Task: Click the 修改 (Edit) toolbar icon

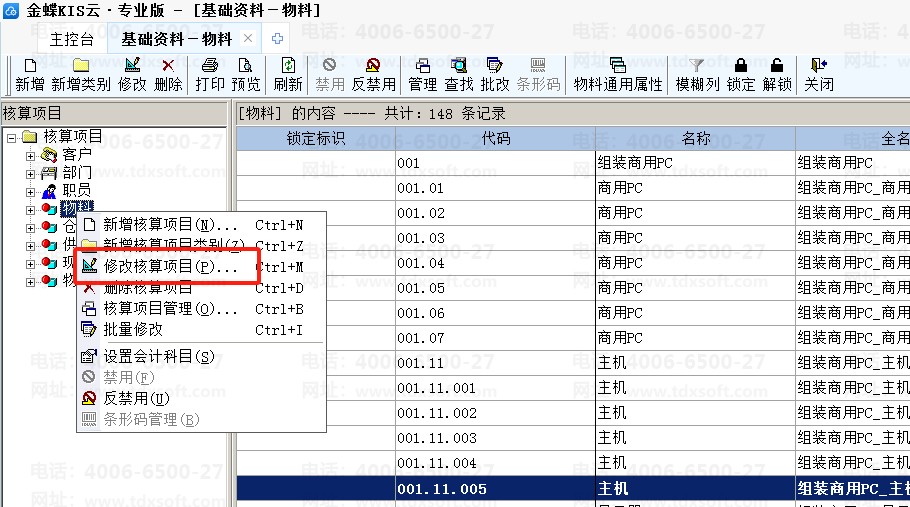Action: [x=132, y=75]
